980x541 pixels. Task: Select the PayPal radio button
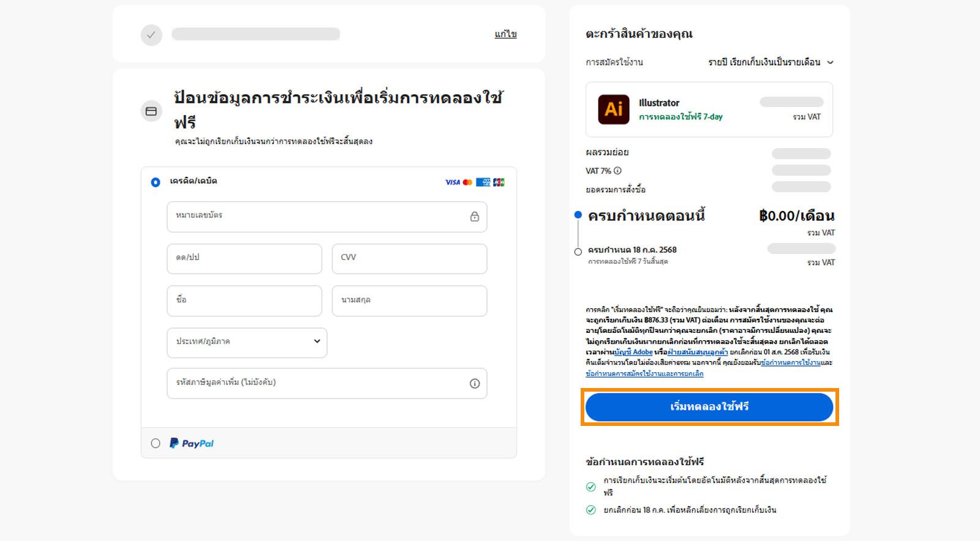(156, 444)
